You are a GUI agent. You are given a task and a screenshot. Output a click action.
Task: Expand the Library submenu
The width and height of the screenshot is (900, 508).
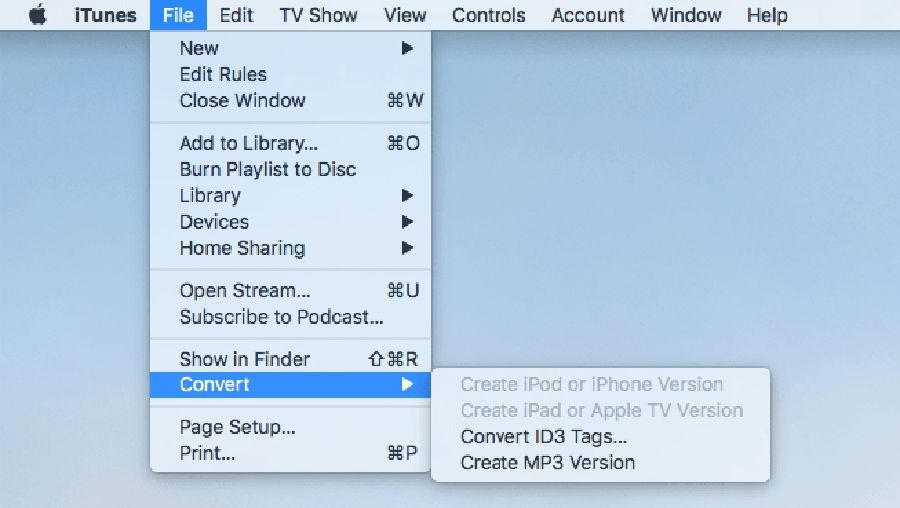(290, 196)
